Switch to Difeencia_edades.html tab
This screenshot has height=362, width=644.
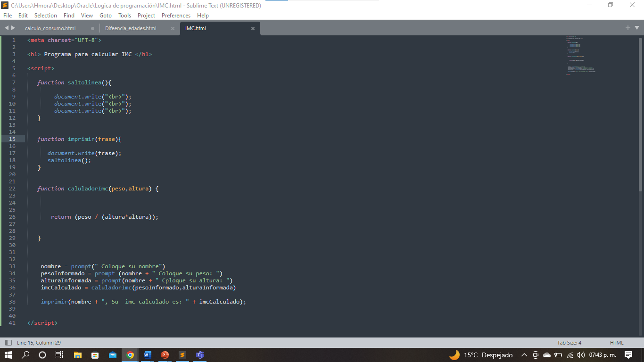[131, 28]
